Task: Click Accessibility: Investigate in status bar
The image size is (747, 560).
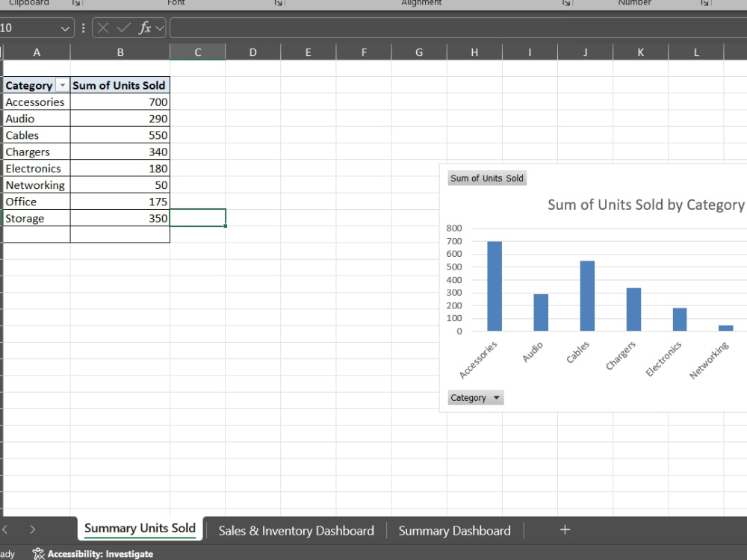Action: (x=93, y=554)
